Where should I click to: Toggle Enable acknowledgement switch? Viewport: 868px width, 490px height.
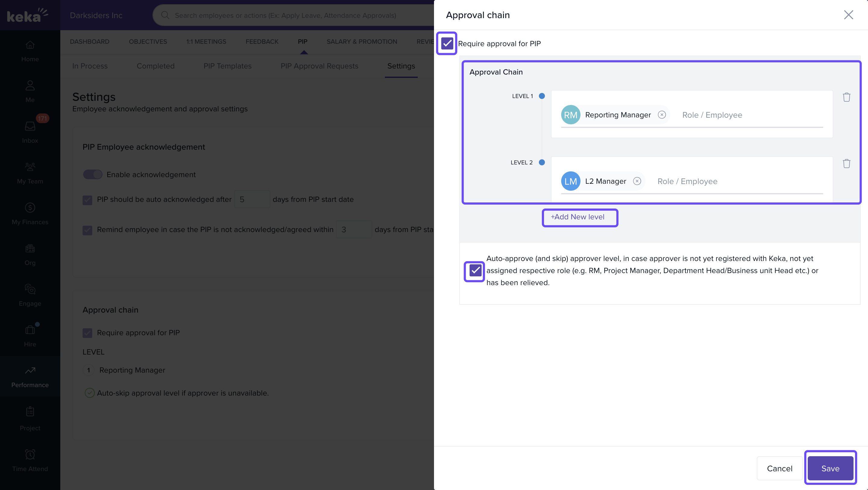coord(93,174)
